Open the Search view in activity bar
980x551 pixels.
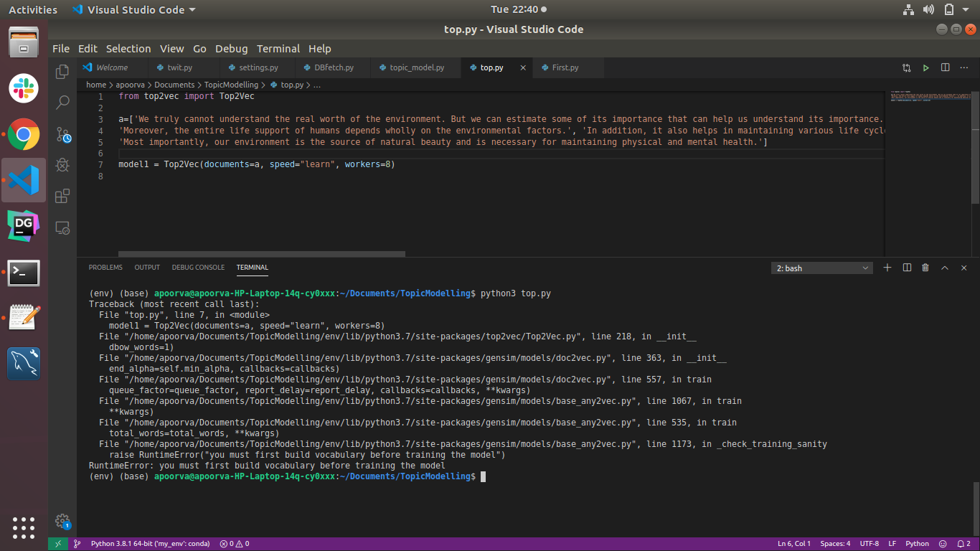(62, 103)
